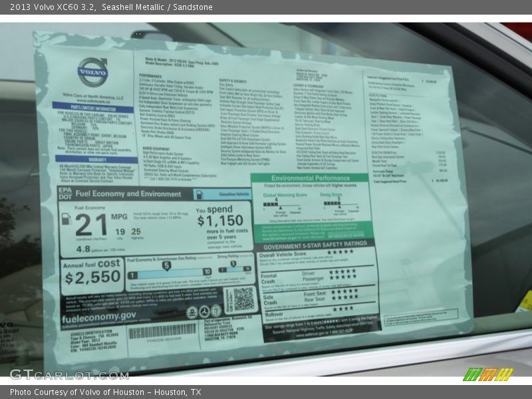Click the blue Parts Content Information header
This screenshot has width=532, height=399.
point(93,108)
